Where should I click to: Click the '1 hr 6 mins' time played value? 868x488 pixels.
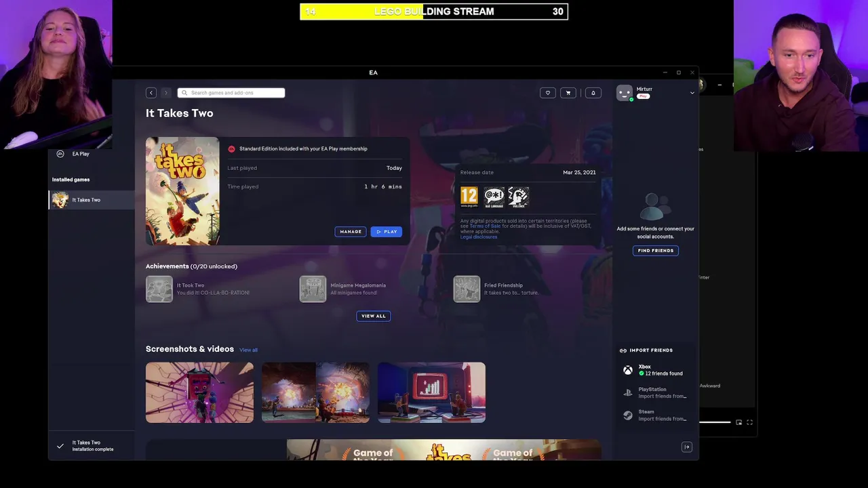point(383,186)
